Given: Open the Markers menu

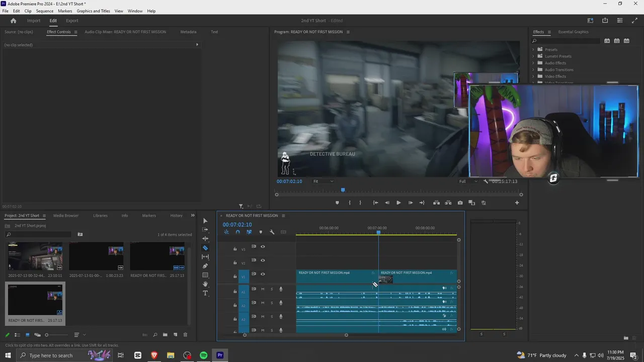Looking at the screenshot, I should [65, 11].
